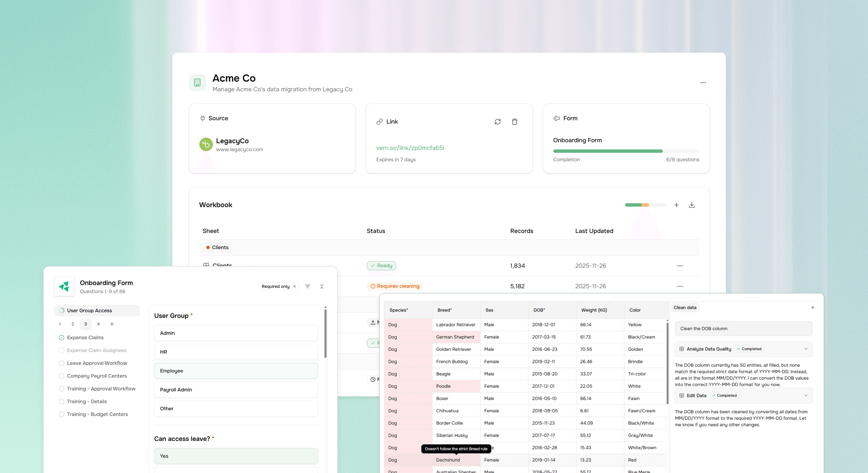Open options menu for the Clients sheet

coord(680,265)
